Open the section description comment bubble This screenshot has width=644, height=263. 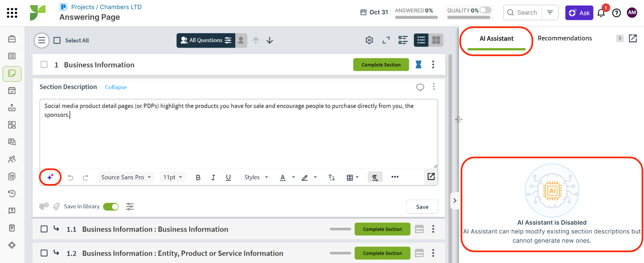tap(420, 87)
